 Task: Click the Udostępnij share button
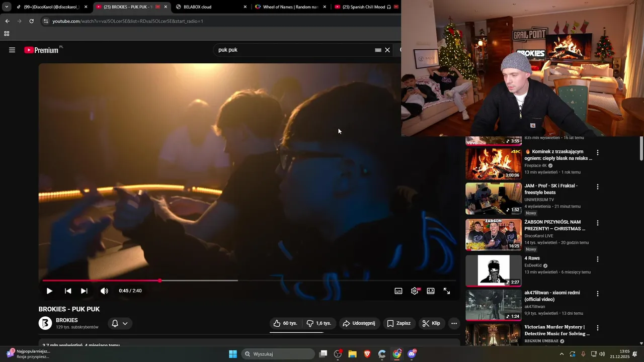[x=359, y=323]
